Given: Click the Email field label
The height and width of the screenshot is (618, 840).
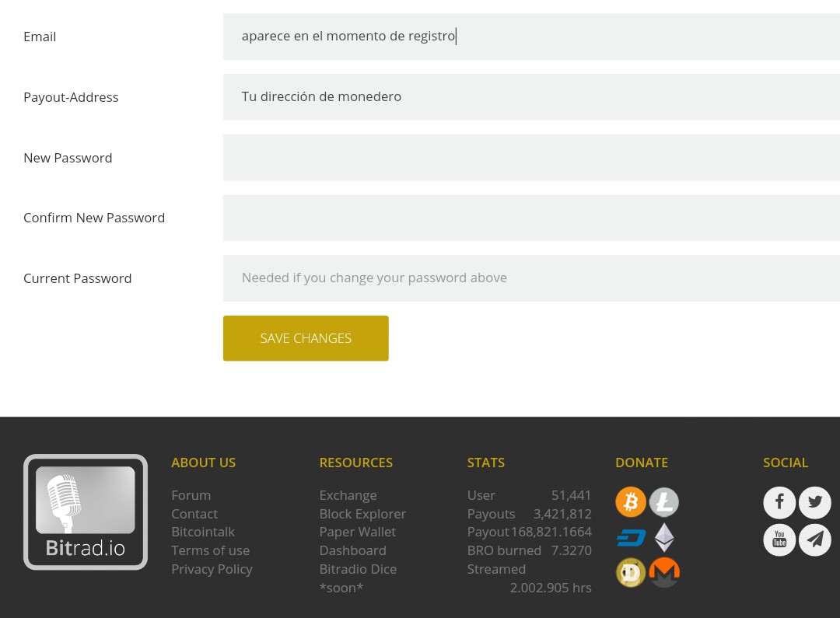Looking at the screenshot, I should pyautogui.click(x=40, y=37).
